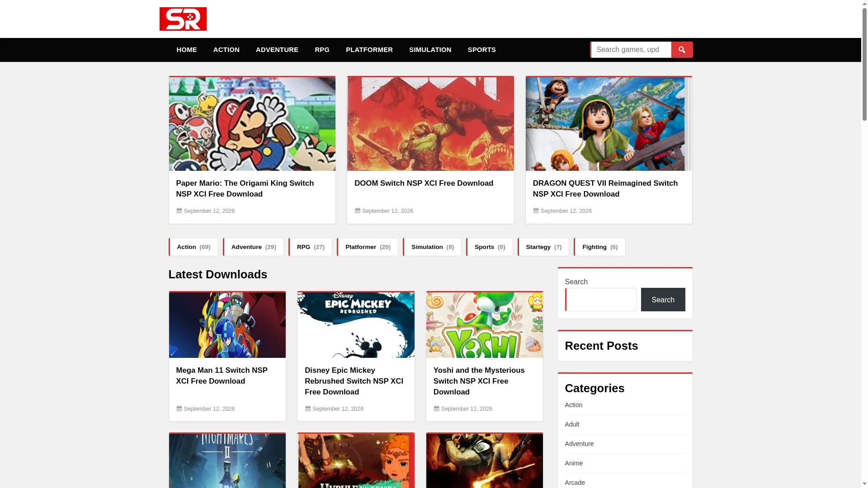The image size is (868, 488).
Task: Open the Mega Man 11 cover thumbnail
Action: (x=227, y=325)
